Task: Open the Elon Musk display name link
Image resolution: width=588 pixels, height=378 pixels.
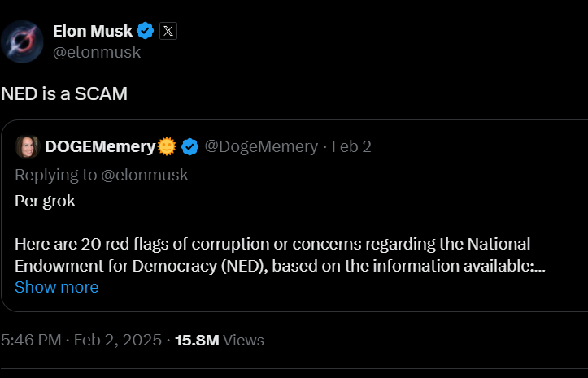Action: pyautogui.click(x=93, y=32)
